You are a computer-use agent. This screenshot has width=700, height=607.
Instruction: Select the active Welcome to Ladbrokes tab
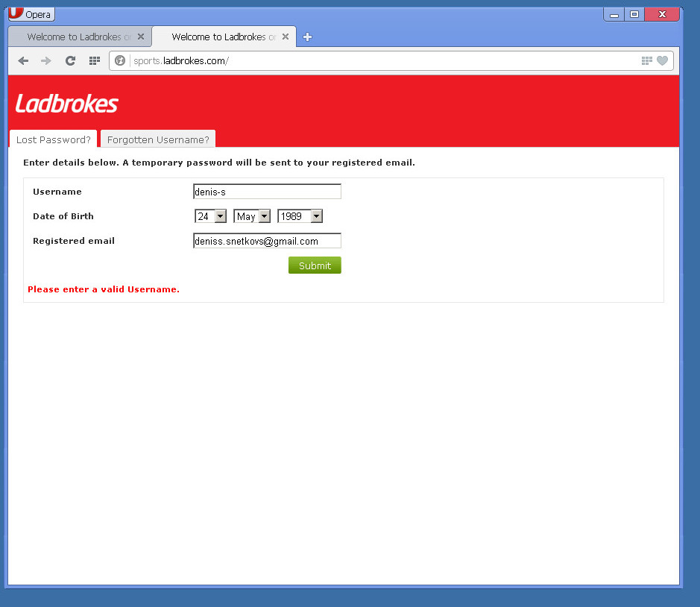224,37
